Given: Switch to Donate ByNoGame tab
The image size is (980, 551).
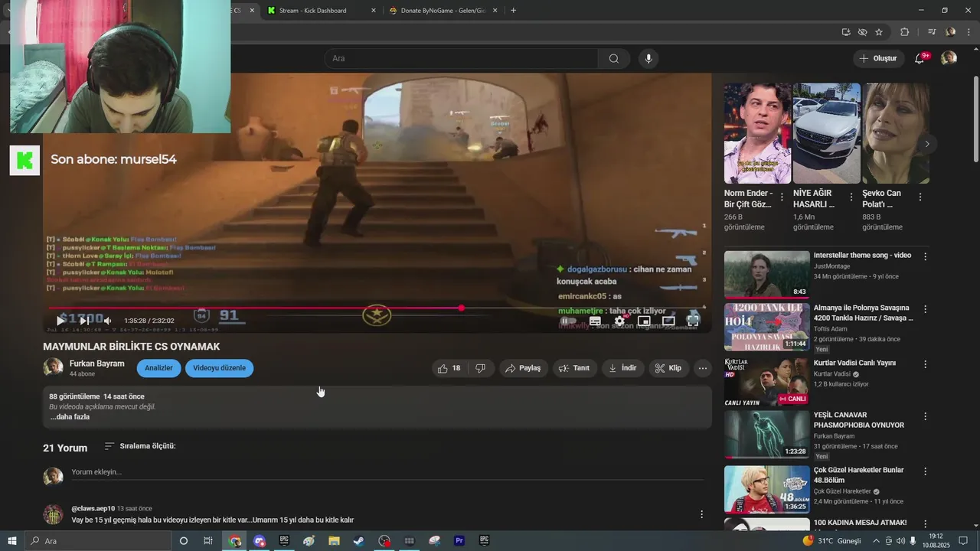Looking at the screenshot, I should click(x=443, y=11).
